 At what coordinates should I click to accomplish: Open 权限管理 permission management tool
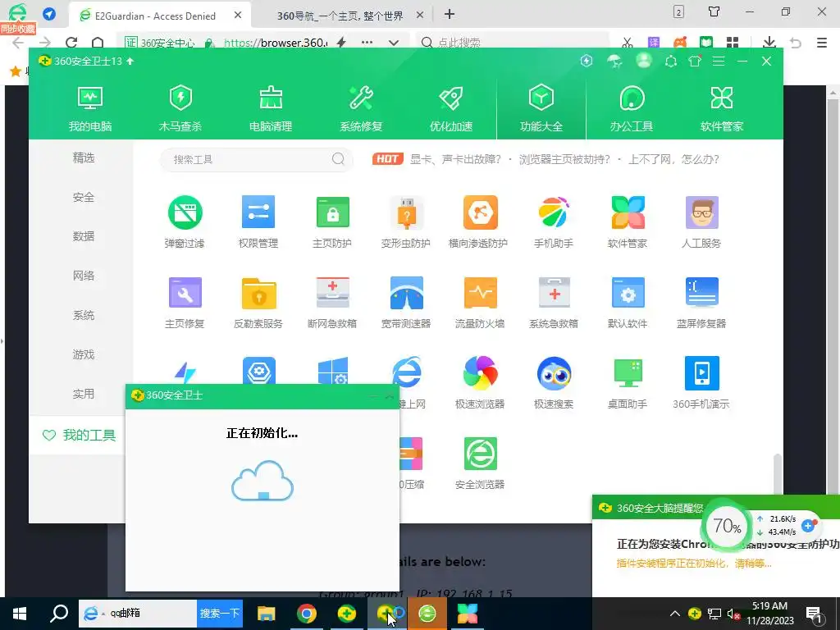(x=258, y=221)
